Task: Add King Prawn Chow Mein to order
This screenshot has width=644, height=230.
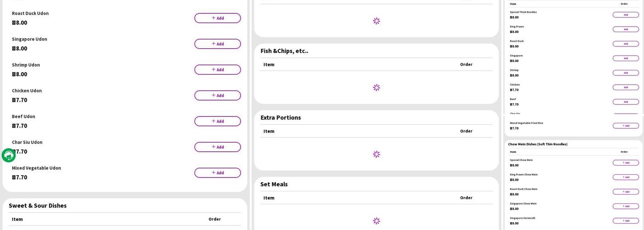Action: pos(626,177)
